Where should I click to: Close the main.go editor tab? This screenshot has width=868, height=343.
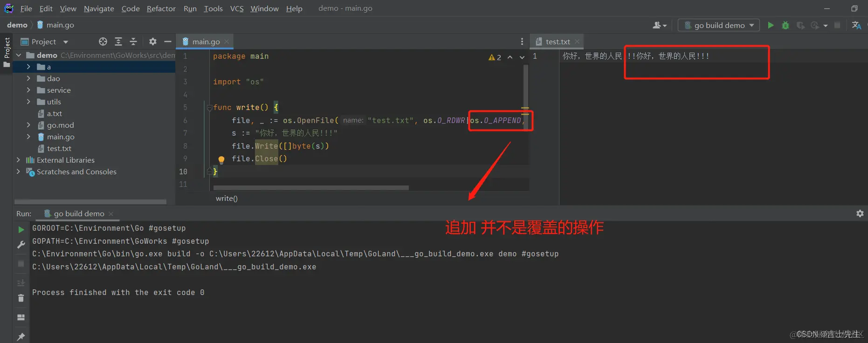pos(227,41)
